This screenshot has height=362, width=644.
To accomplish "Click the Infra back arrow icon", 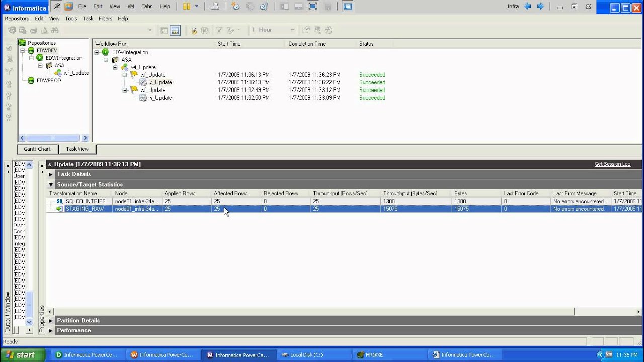I will click(x=528, y=7).
